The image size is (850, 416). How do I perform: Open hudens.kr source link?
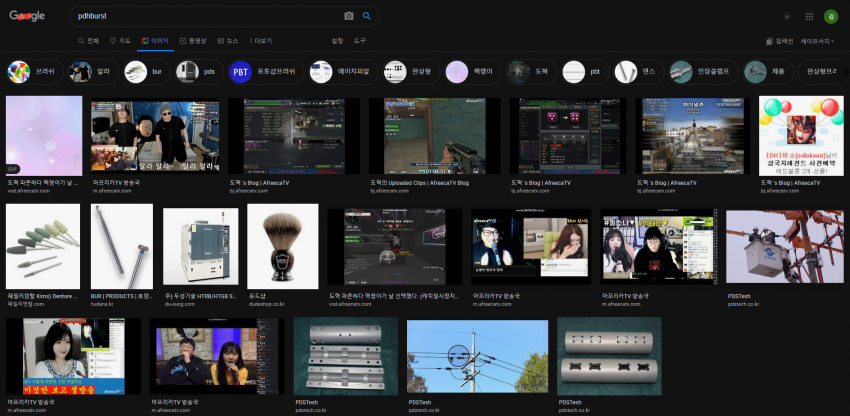(x=102, y=304)
